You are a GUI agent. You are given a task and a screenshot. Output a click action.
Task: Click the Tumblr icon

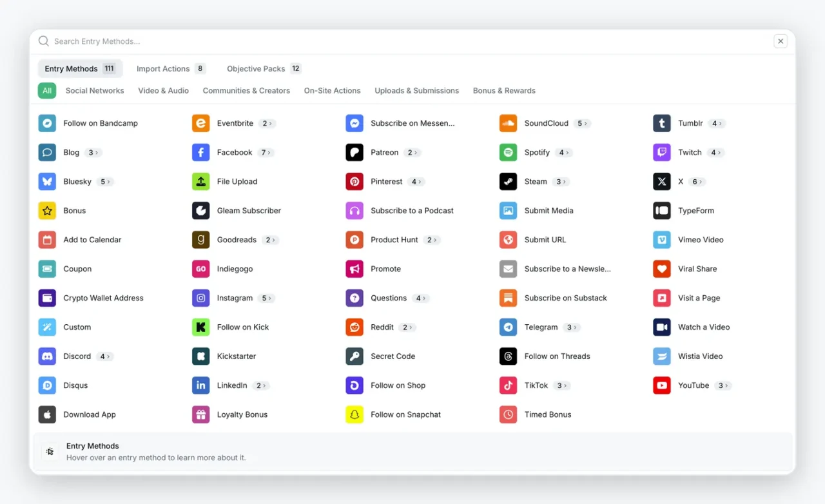point(662,123)
